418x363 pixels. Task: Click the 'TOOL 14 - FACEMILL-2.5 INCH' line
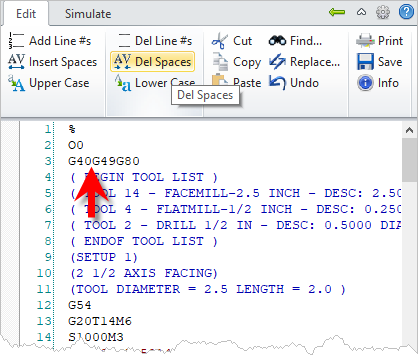click(x=235, y=193)
